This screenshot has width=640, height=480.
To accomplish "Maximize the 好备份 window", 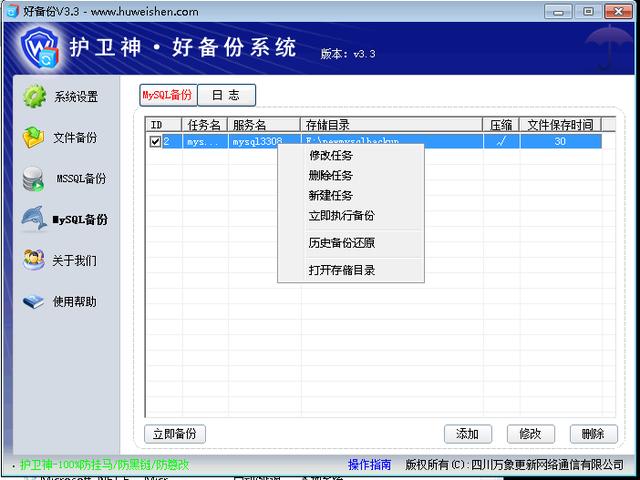I will [x=588, y=11].
